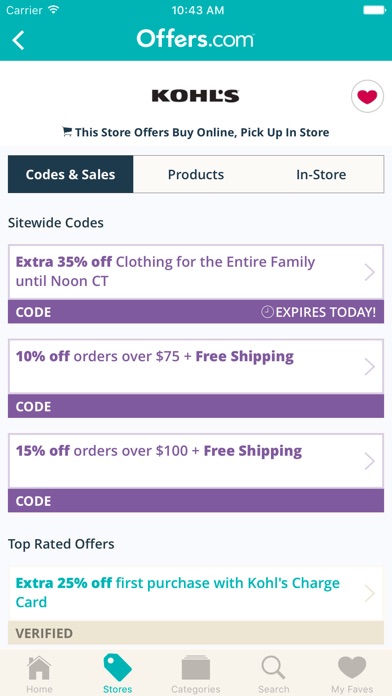
Task: Tap the Kohl's store logo
Action: point(195,96)
